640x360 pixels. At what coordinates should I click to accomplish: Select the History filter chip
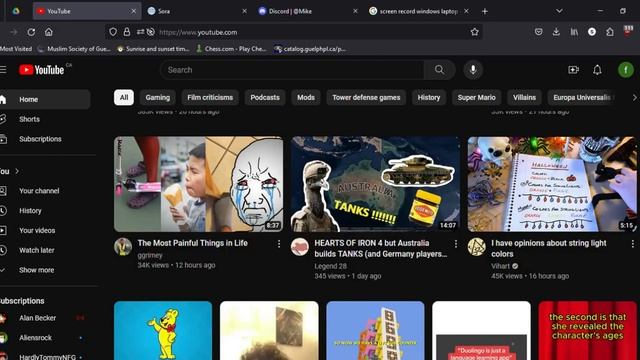coord(429,98)
